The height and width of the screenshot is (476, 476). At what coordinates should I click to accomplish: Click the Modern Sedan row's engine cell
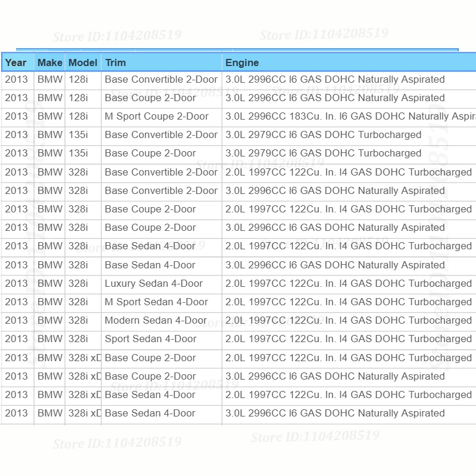[349, 321]
